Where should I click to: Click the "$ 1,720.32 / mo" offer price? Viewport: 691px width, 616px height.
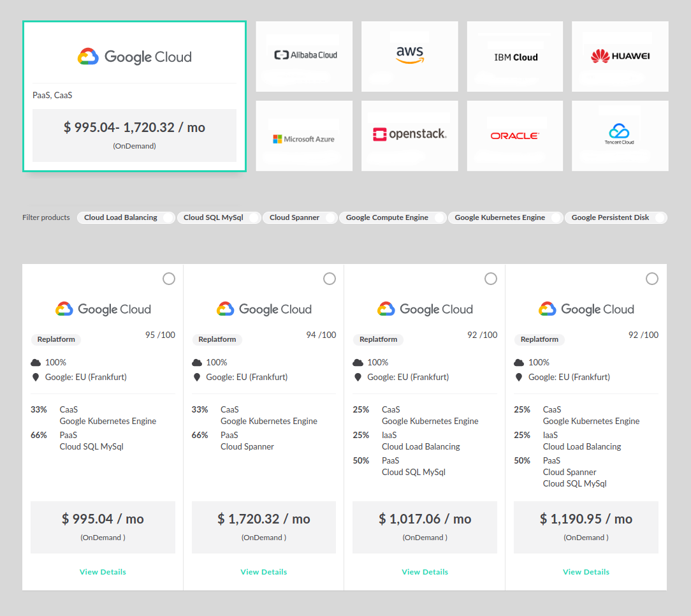[264, 519]
